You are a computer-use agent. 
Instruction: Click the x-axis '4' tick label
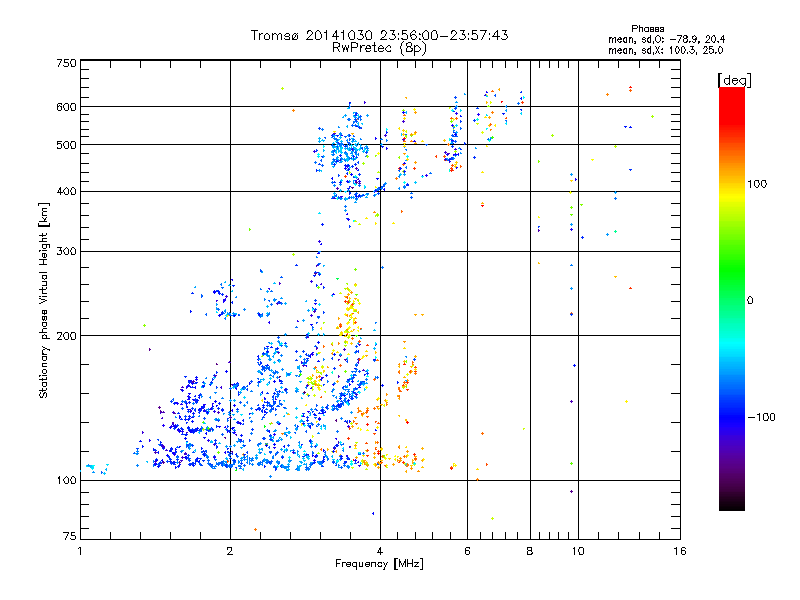pyautogui.click(x=380, y=551)
